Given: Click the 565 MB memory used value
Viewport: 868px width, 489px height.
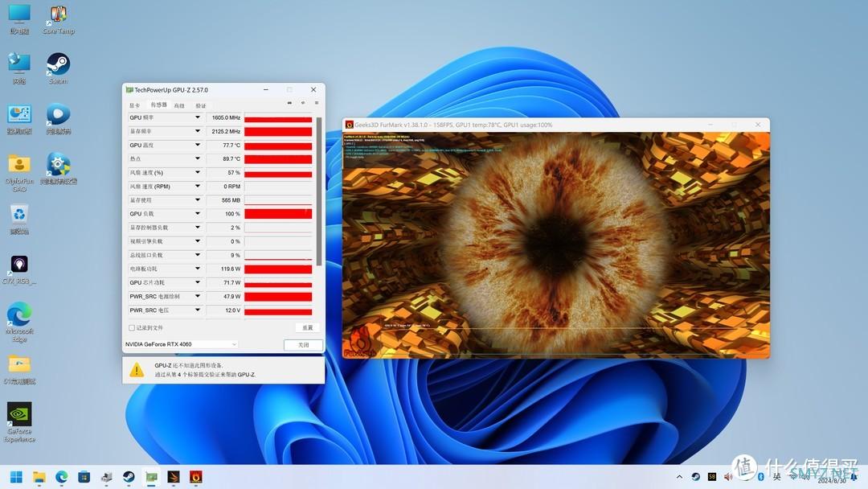Looking at the screenshot, I should tap(231, 200).
